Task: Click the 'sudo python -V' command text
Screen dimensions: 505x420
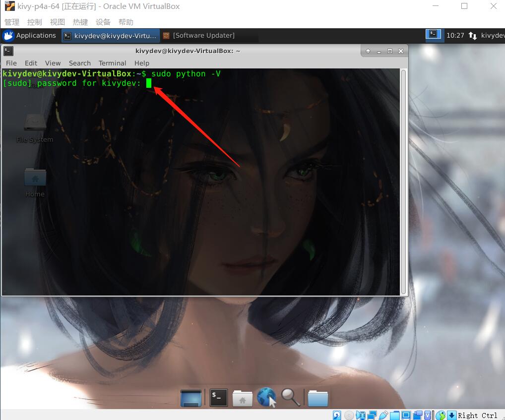Action: click(186, 74)
